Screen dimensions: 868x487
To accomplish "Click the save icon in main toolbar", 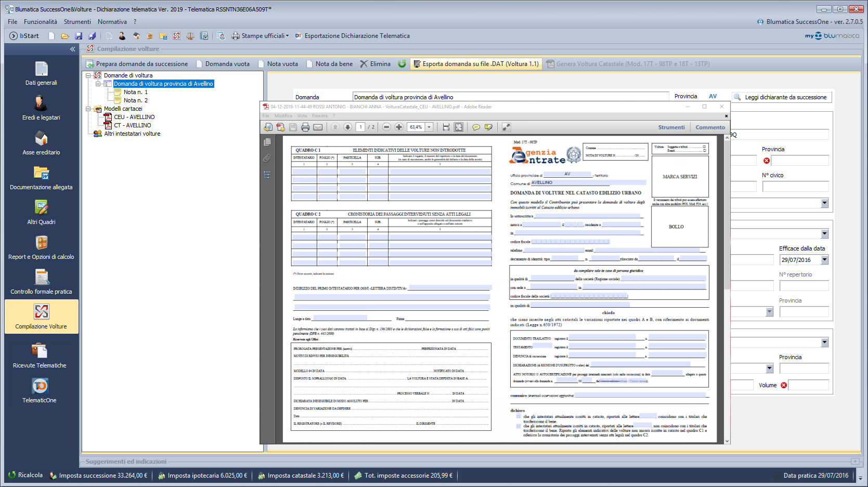I will 79,36.
